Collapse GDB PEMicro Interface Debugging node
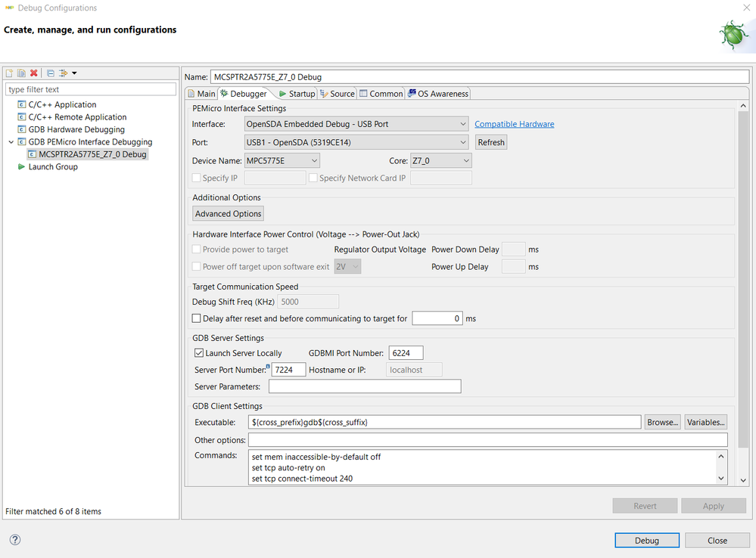756x558 pixels. pos(11,142)
